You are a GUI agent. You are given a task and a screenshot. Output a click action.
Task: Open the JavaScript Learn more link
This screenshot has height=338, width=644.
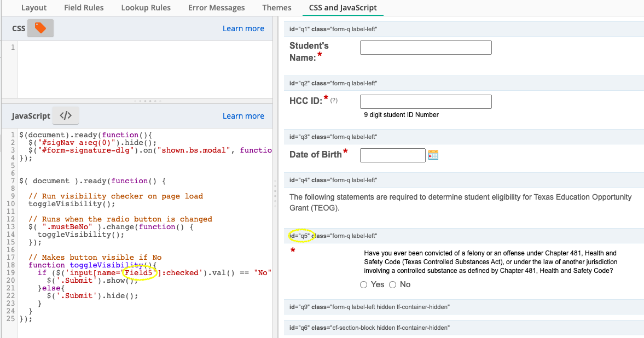[x=243, y=116]
